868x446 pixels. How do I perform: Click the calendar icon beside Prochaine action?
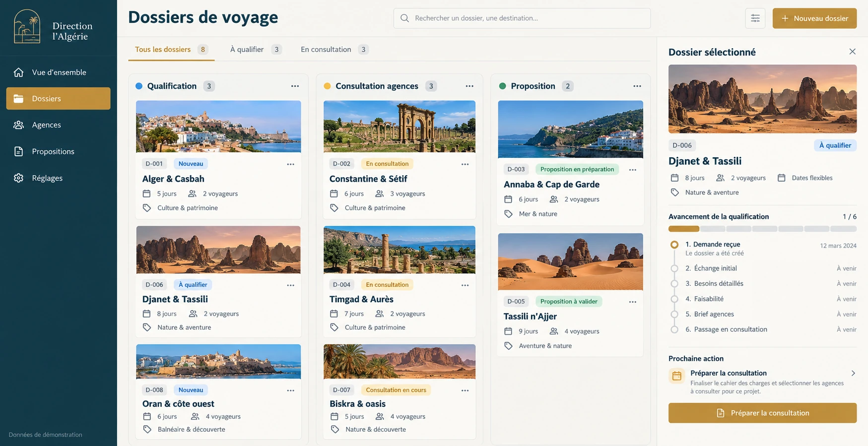tap(677, 376)
